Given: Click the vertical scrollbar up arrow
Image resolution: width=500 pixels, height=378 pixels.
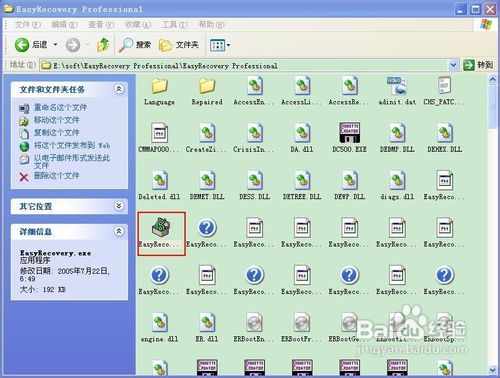Looking at the screenshot, I should (493, 80).
